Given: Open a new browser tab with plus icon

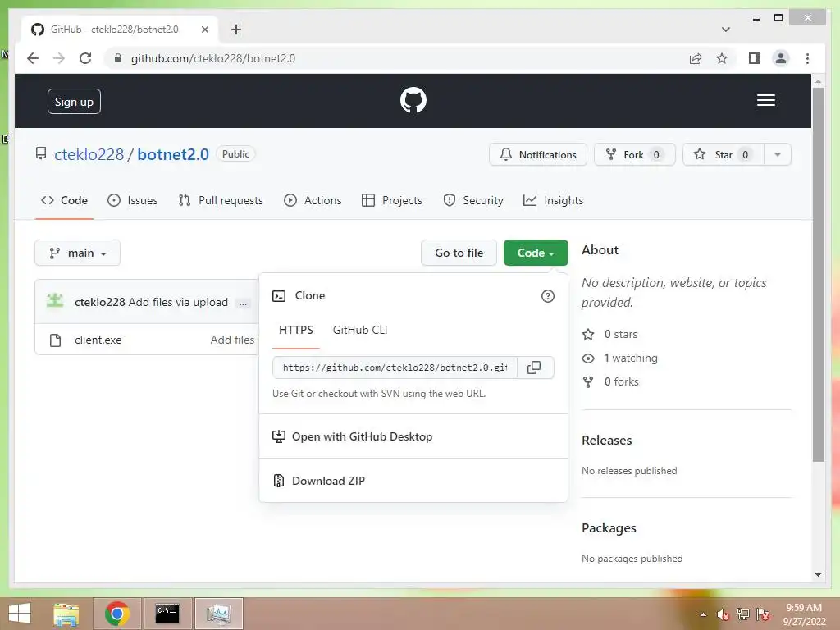Looking at the screenshot, I should 236,30.
